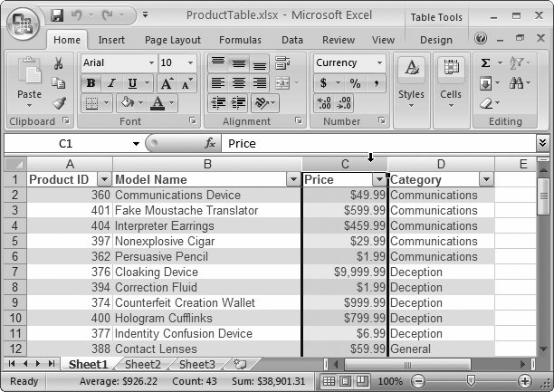This screenshot has height=392, width=554.
Task: Open the Styles gallery button
Action: (411, 81)
